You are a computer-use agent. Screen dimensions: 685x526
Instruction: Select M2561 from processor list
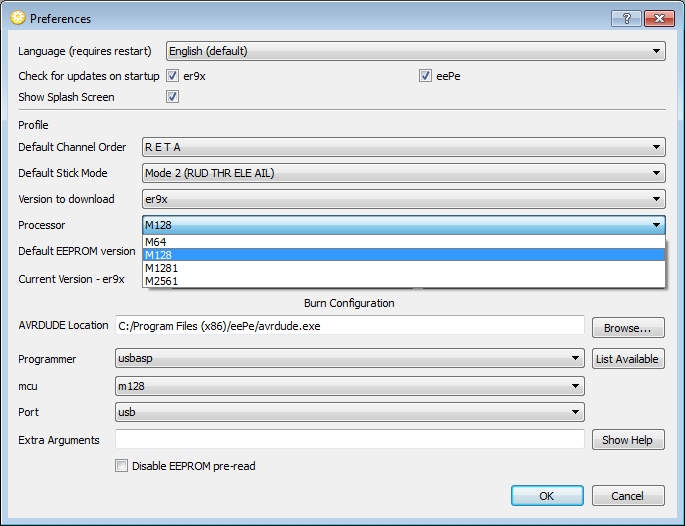click(x=404, y=281)
